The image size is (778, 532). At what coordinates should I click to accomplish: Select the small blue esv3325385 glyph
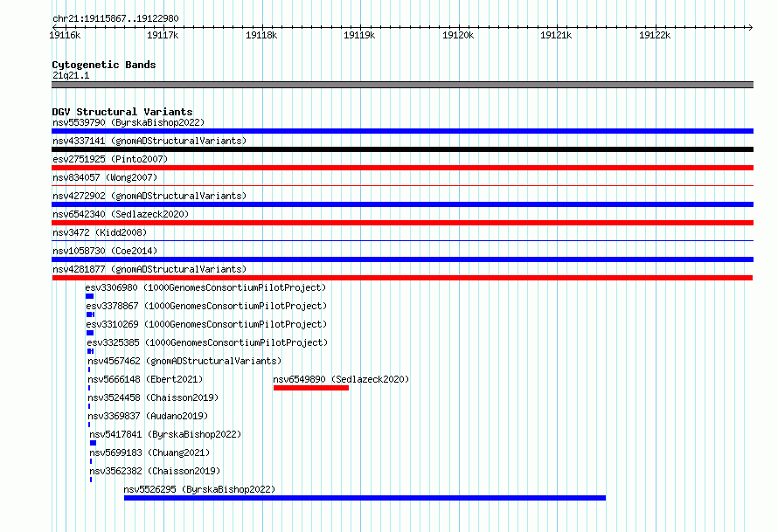coord(90,351)
